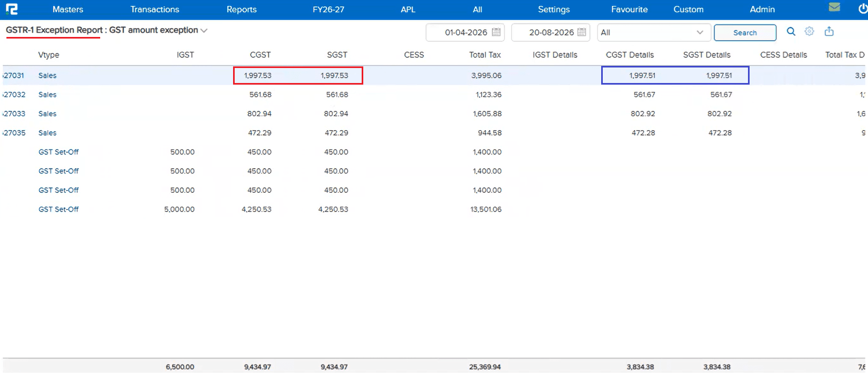Click the CGST Details column header

(x=630, y=55)
